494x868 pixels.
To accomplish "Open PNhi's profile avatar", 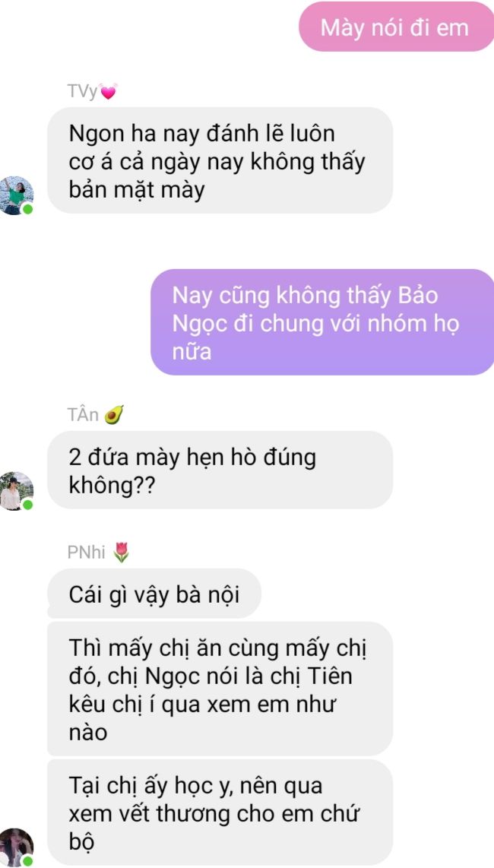I will coord(16,847).
